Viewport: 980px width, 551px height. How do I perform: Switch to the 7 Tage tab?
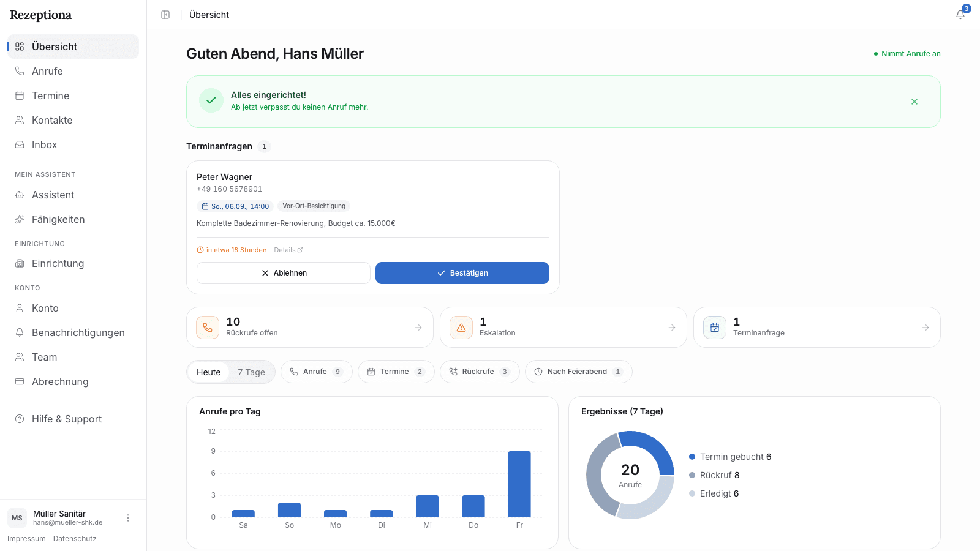(x=251, y=372)
